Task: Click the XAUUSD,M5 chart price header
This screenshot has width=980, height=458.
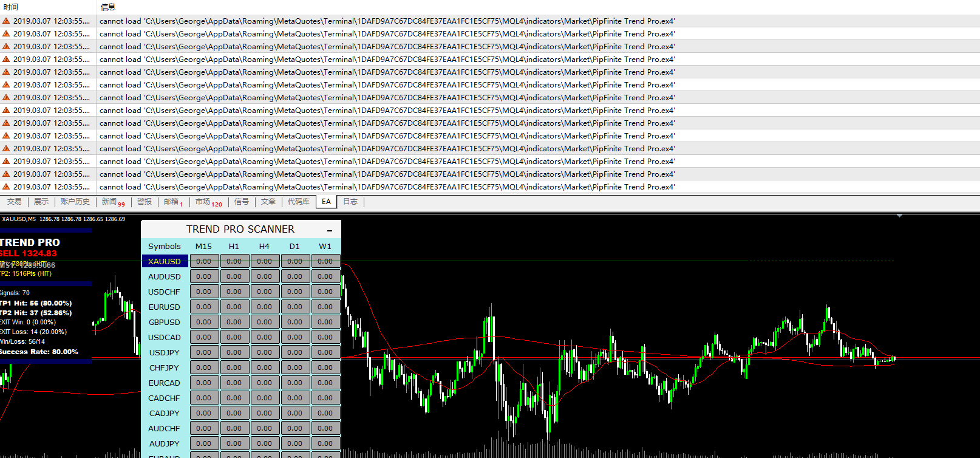Action: tap(63, 219)
